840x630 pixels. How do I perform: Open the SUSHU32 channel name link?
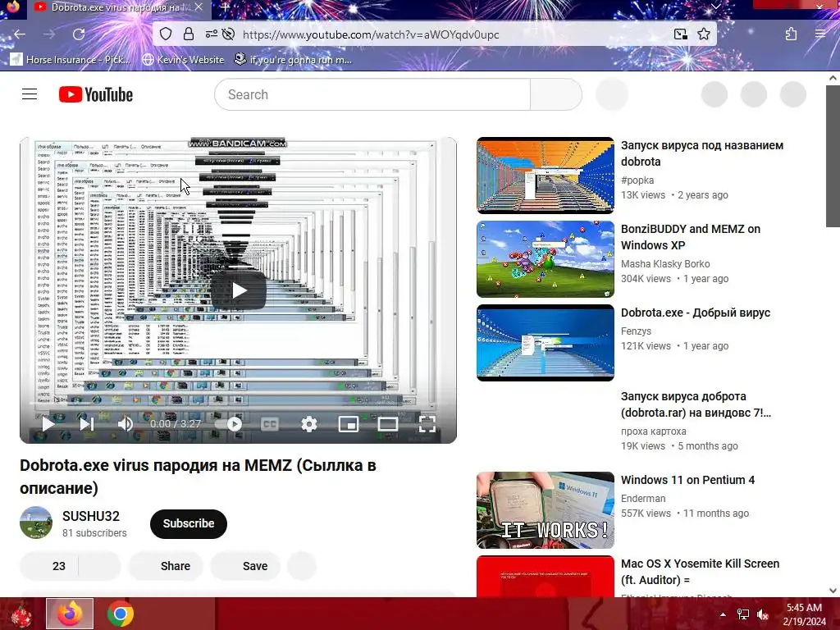click(x=91, y=517)
